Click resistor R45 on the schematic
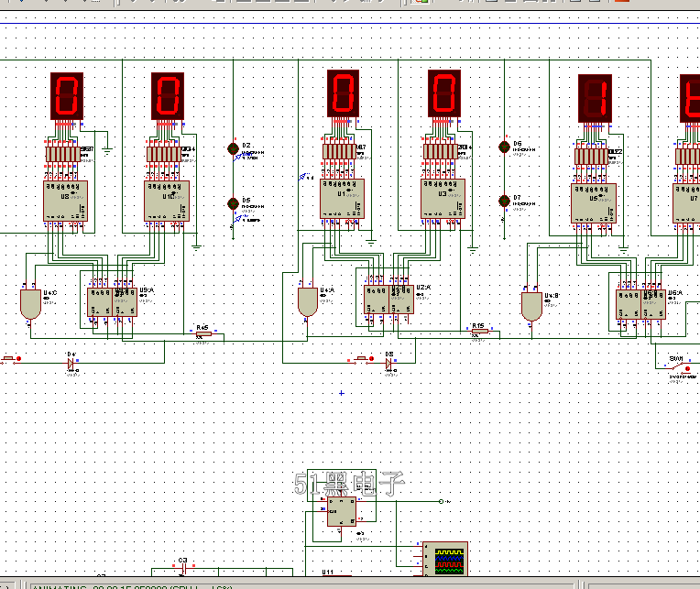Screen dimensions: 700x589 point(202,334)
